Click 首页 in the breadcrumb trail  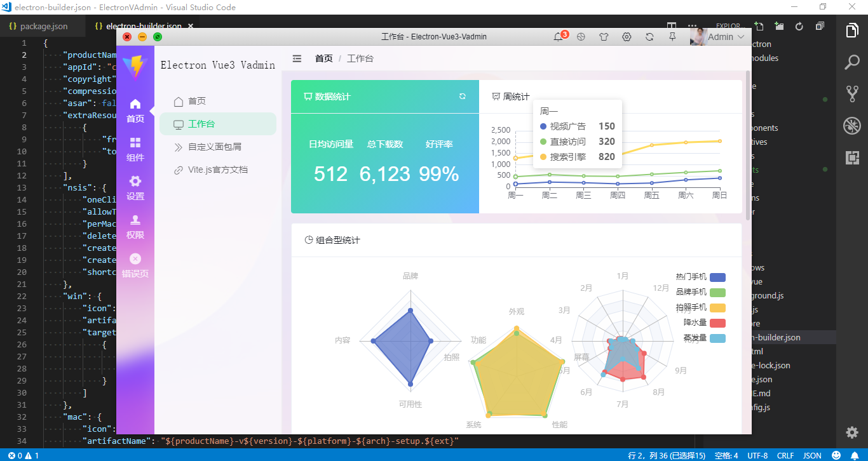[x=323, y=58]
